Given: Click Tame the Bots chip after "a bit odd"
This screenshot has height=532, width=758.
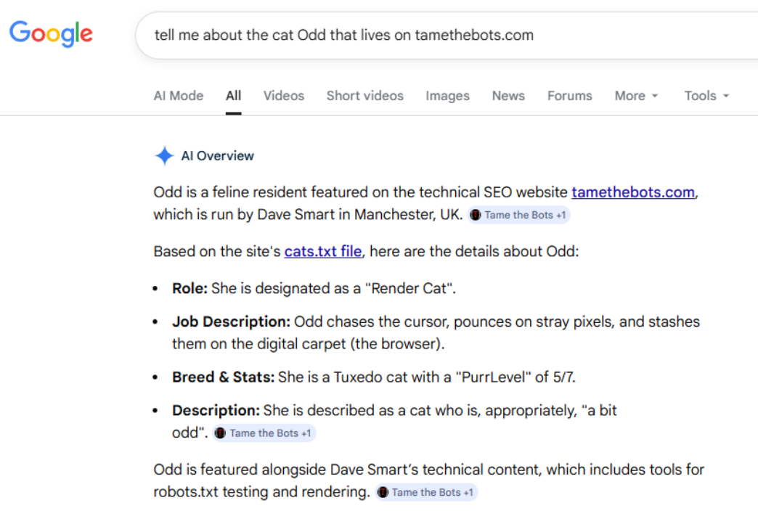Looking at the screenshot, I should pyautogui.click(x=264, y=433).
